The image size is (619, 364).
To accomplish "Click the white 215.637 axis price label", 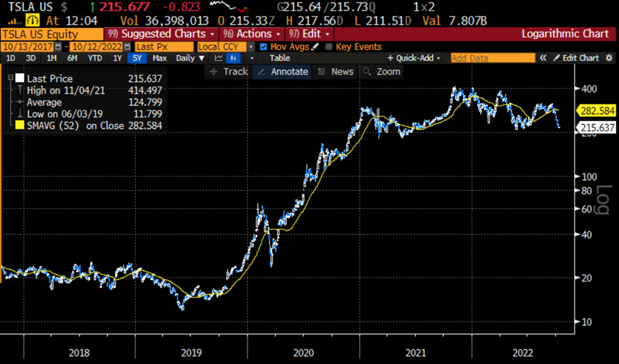I will pyautogui.click(x=597, y=127).
